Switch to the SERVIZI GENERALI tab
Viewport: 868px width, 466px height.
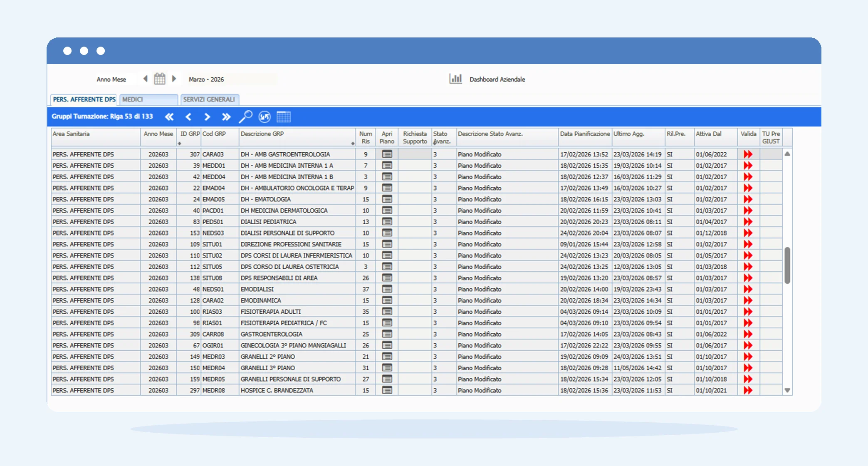pos(210,99)
